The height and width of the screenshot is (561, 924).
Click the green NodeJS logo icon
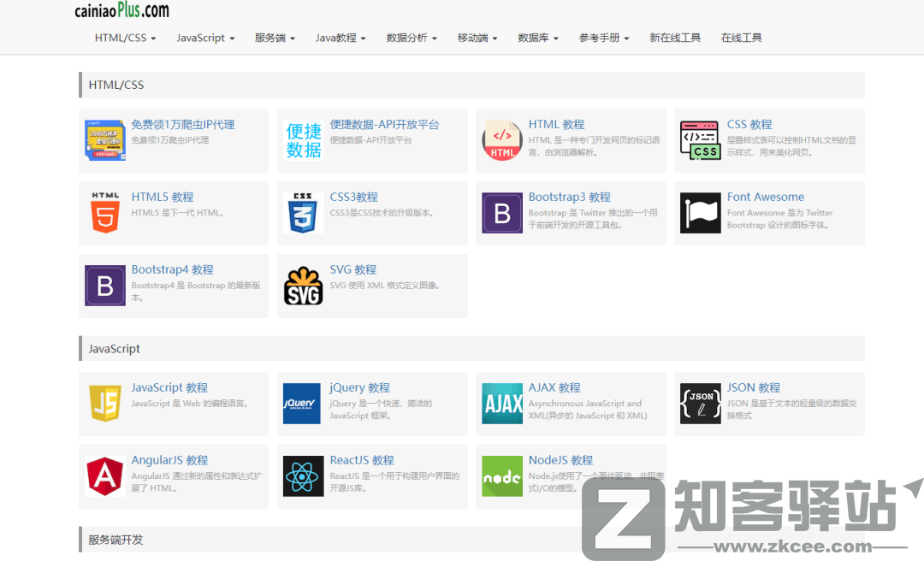(501, 476)
